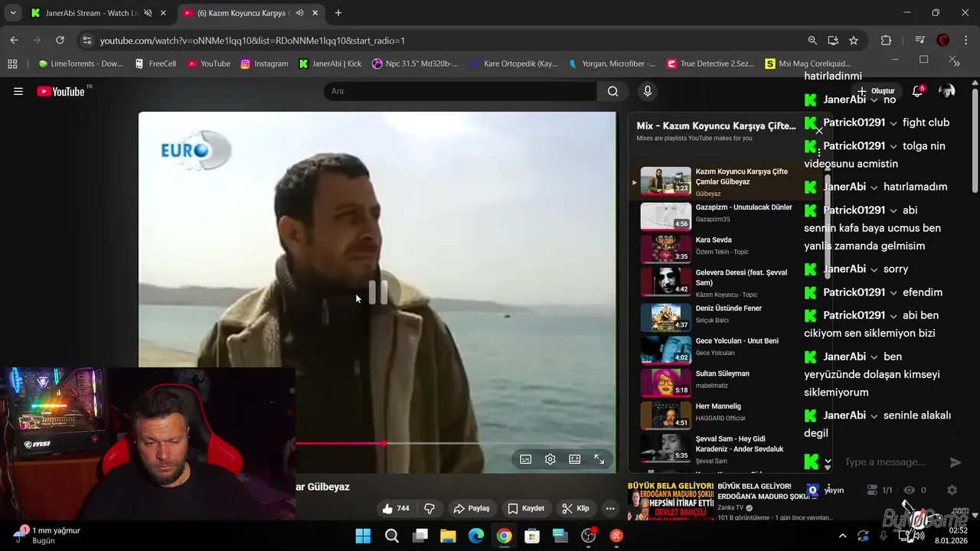The height and width of the screenshot is (551, 980).
Task: Open a new browser tab
Action: (x=338, y=13)
